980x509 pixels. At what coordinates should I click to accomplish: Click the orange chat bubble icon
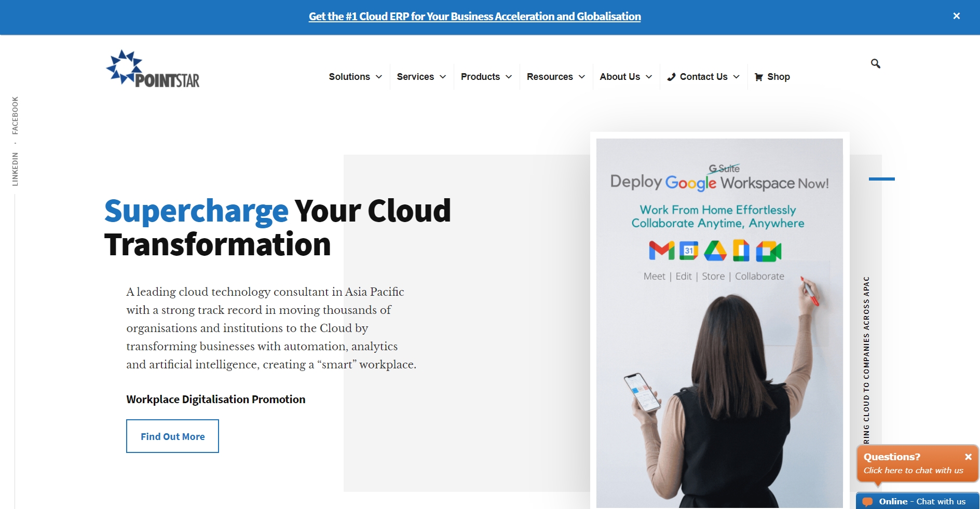pos(867,502)
